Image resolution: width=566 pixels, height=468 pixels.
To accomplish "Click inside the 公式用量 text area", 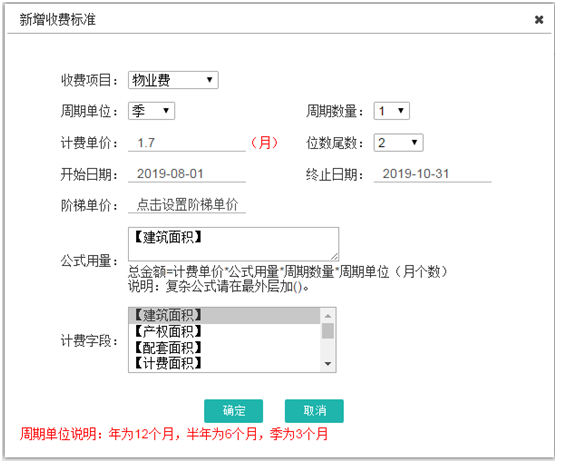I will (x=234, y=244).
